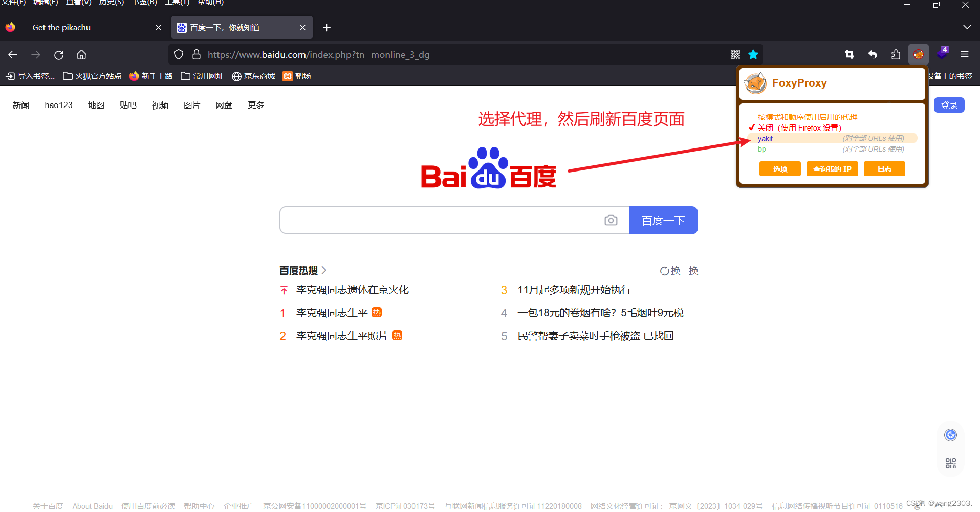Screen dimensions: 980x512
Task: Open tracking protection shield icon
Action: 179,55
